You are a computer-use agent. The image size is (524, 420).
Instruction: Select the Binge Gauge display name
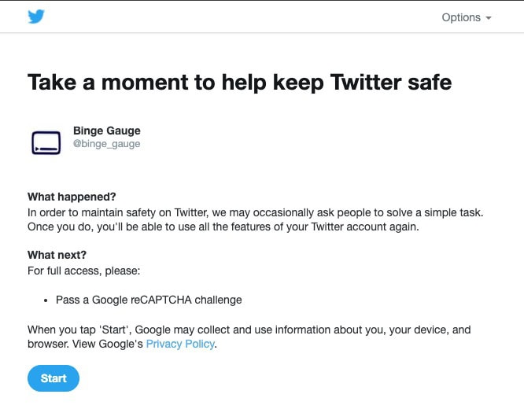point(107,131)
